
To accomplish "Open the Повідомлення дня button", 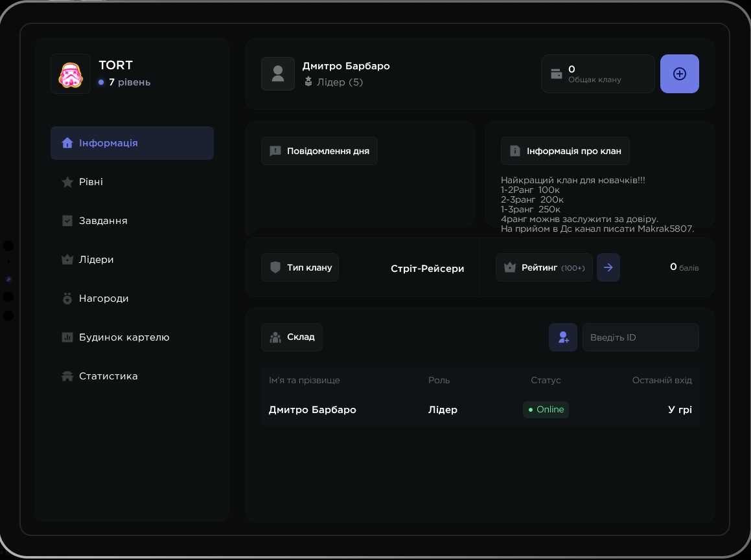I will [319, 151].
